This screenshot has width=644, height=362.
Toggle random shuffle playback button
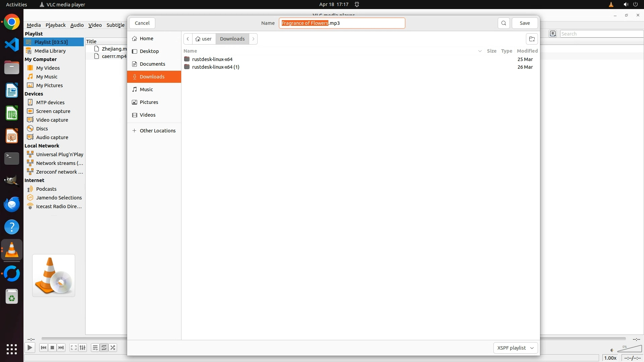tap(113, 348)
